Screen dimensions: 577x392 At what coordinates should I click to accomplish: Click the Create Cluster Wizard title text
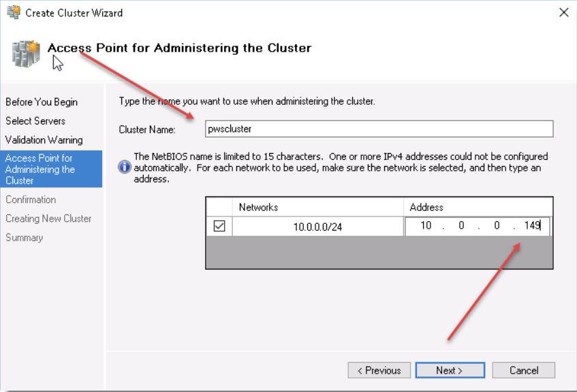tap(74, 13)
